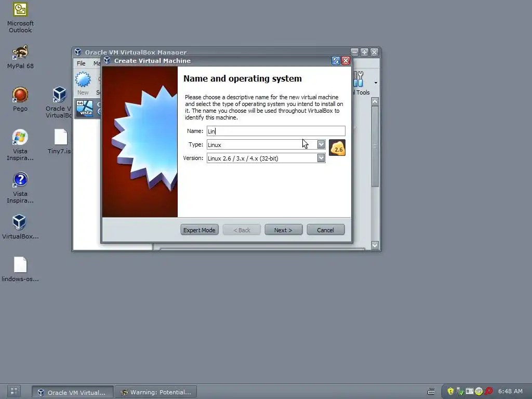Cancel the Create Virtual Machine wizard

click(x=325, y=230)
